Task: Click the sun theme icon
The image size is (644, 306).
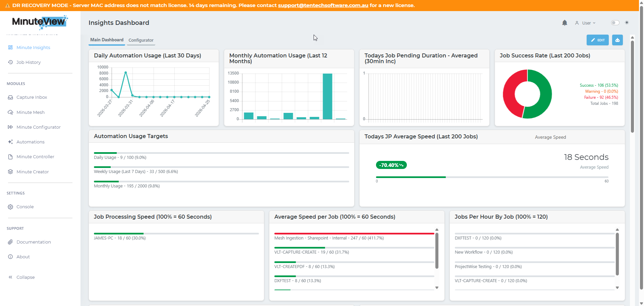Action: 627,23
